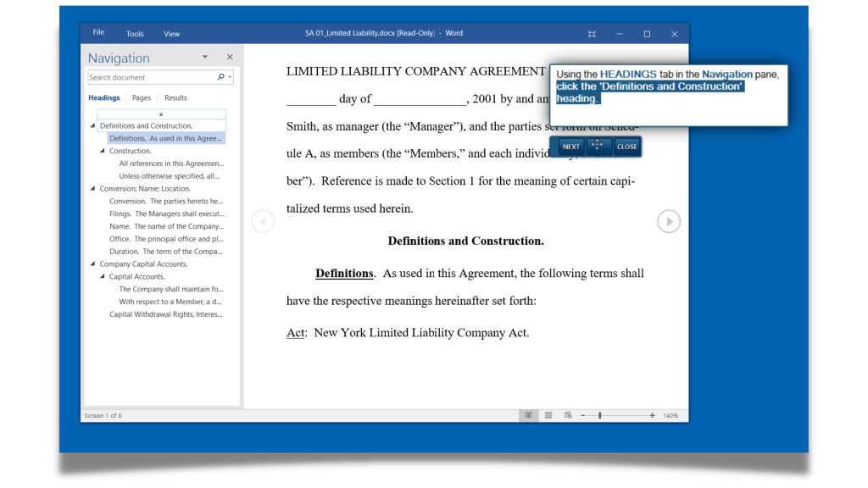Switch to the Pages tab
This screenshot has width=868, height=488.
tap(141, 97)
